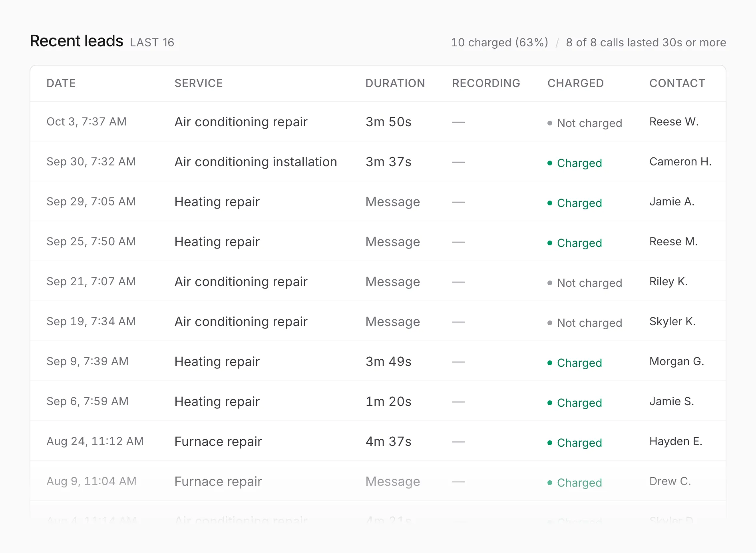Click contact name Reese W.

pyautogui.click(x=674, y=121)
